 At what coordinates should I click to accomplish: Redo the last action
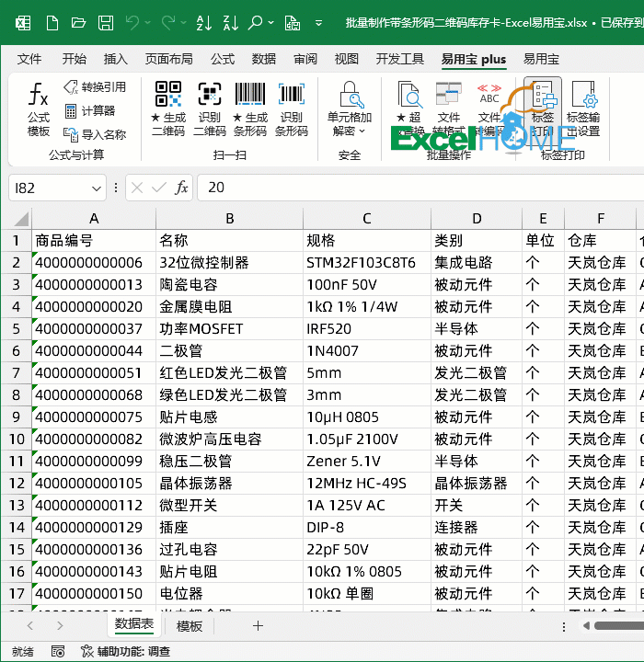168,22
